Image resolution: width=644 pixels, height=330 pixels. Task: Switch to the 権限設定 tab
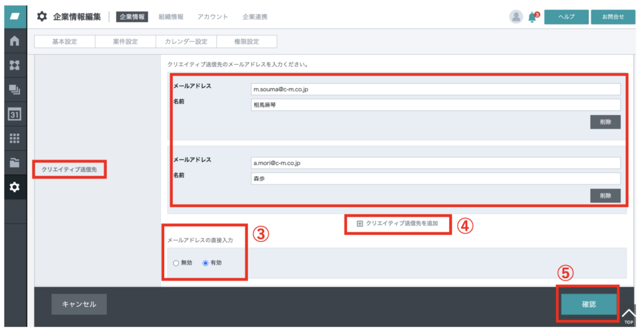pyautogui.click(x=247, y=42)
